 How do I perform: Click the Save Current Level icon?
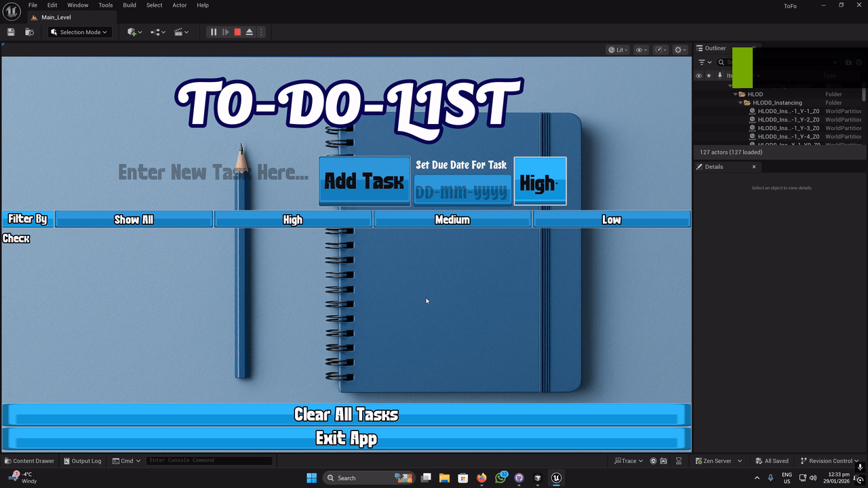coord(10,32)
